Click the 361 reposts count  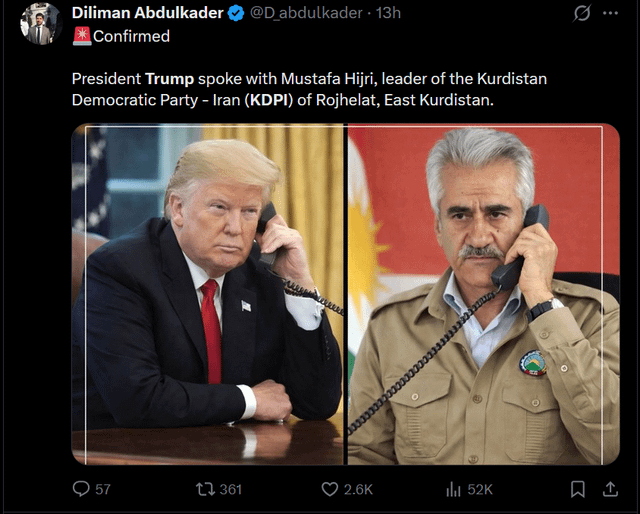[231, 489]
